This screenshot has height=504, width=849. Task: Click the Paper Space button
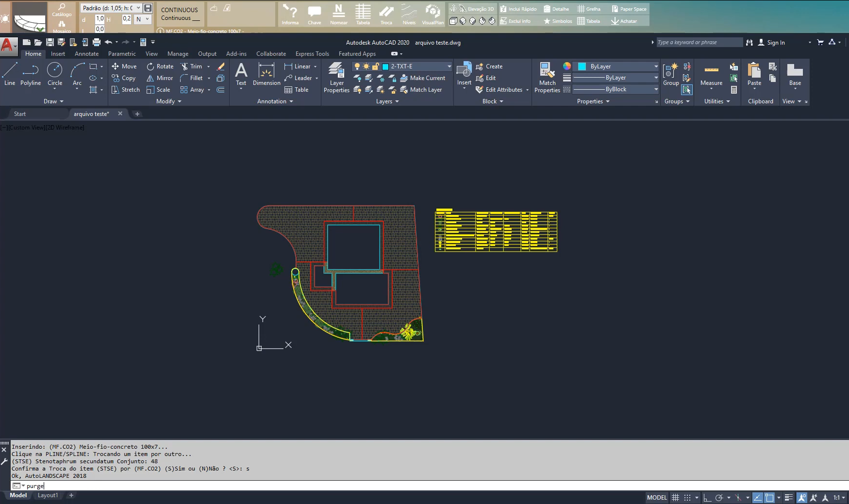pyautogui.click(x=629, y=9)
